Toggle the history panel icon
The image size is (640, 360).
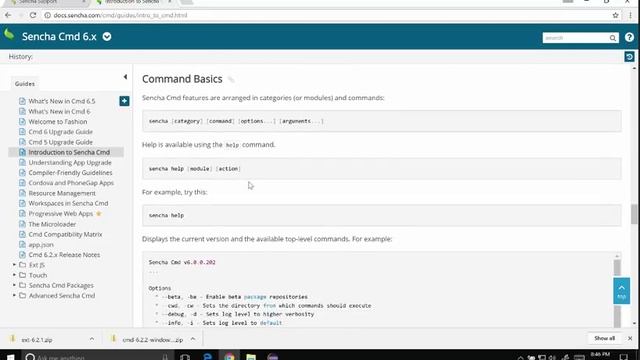pyautogui.click(x=629, y=57)
